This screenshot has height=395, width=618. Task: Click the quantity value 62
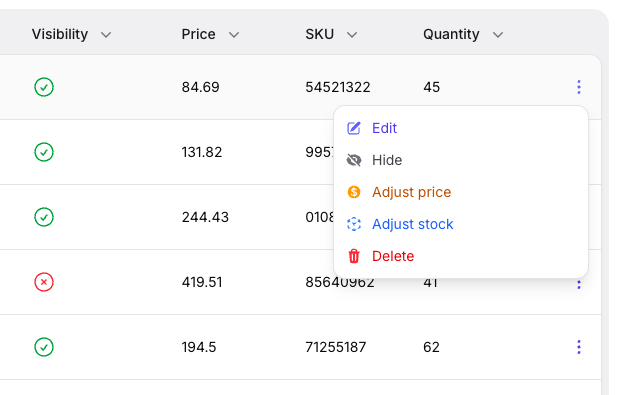pyautogui.click(x=431, y=347)
